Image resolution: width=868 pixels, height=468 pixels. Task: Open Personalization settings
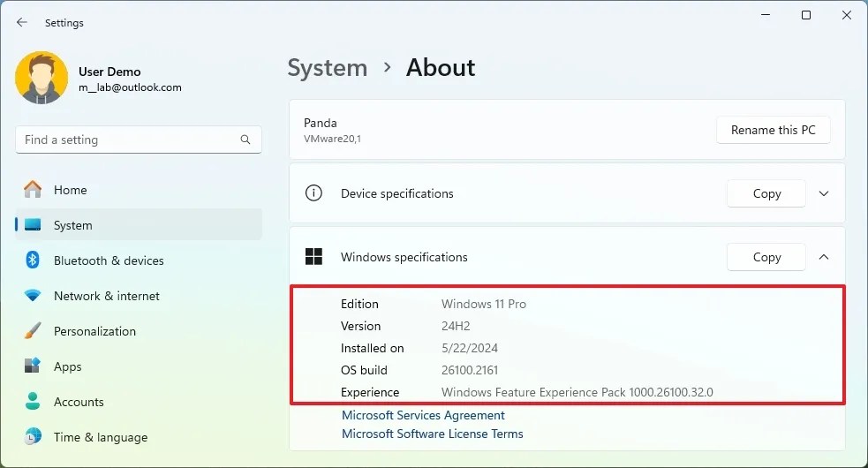(x=139, y=331)
